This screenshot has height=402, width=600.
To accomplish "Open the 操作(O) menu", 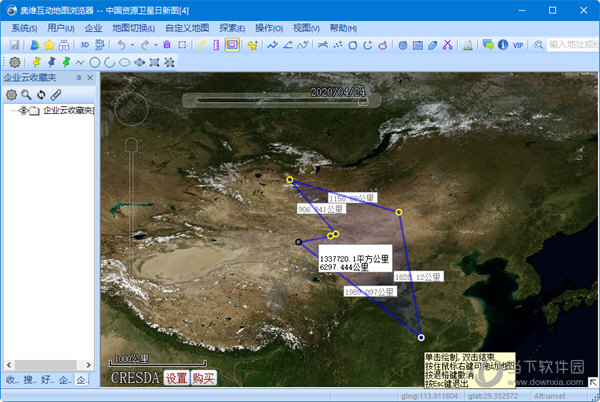I will pyautogui.click(x=269, y=28).
